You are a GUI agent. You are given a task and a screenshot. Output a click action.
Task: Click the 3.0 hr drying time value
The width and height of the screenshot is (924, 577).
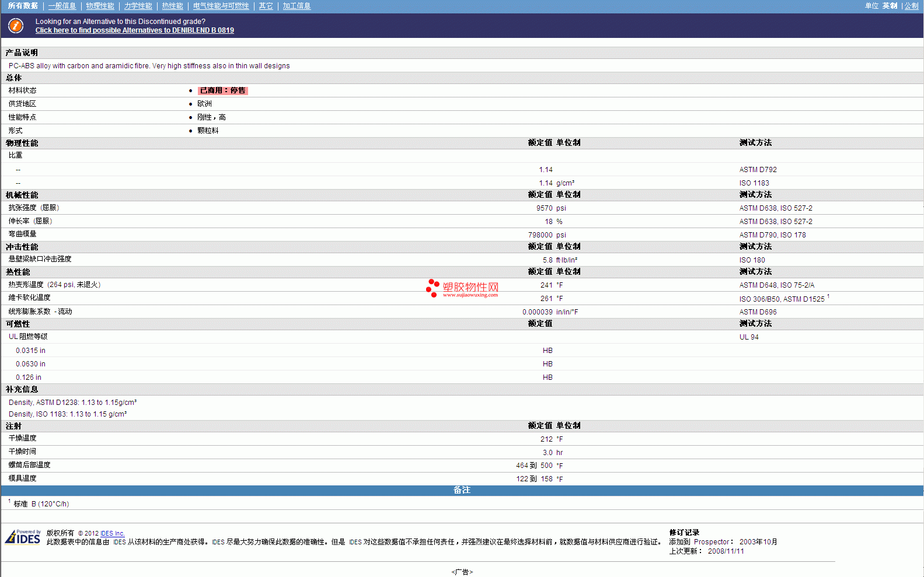553,453
